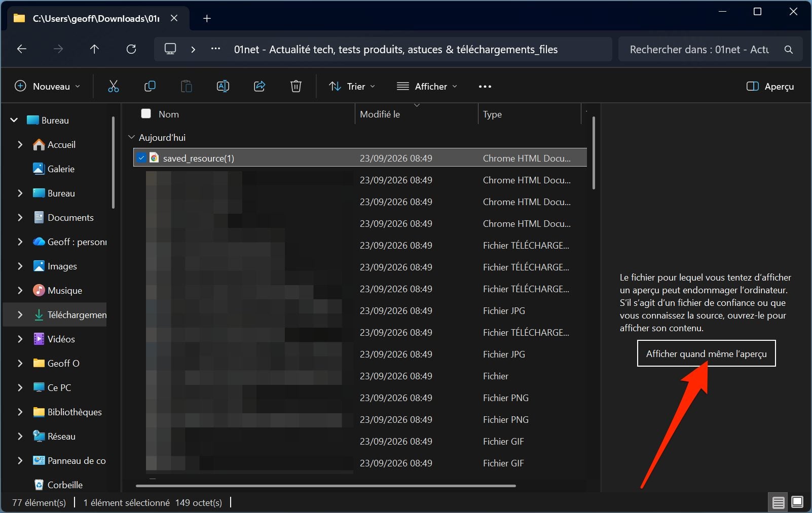Click the Share icon
The image size is (812, 513).
[x=260, y=86]
